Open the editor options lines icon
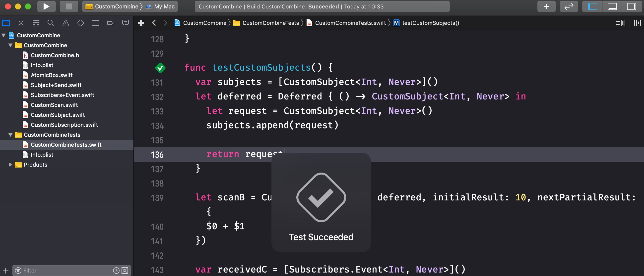Image resolution: width=644 pixels, height=276 pixels. coord(620,23)
